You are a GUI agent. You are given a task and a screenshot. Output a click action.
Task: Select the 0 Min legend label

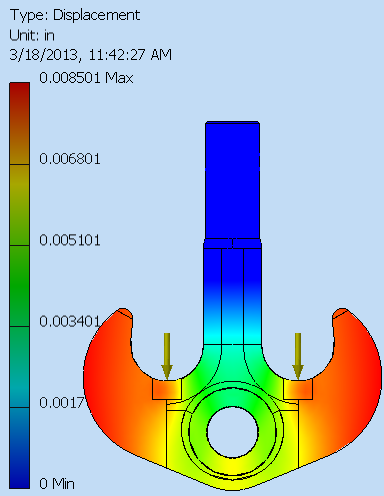tap(57, 483)
